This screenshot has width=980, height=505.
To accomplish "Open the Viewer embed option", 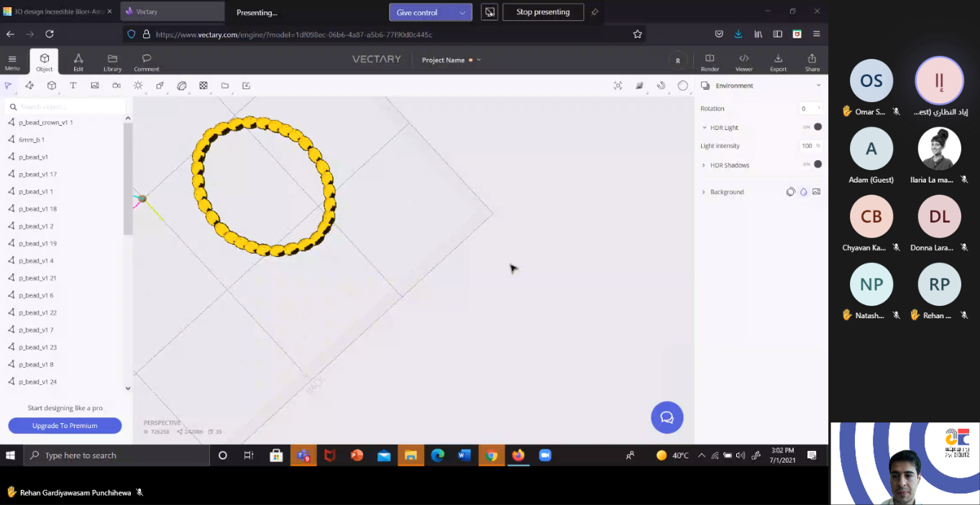I will 744,62.
